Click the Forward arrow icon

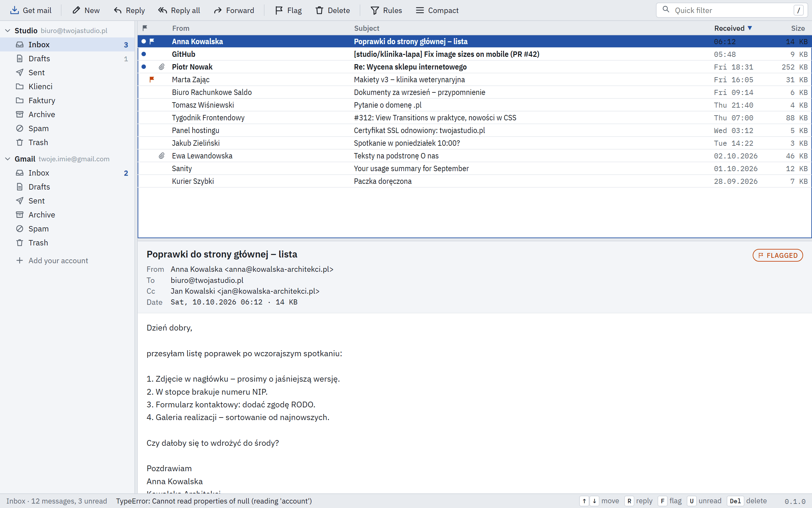point(218,10)
